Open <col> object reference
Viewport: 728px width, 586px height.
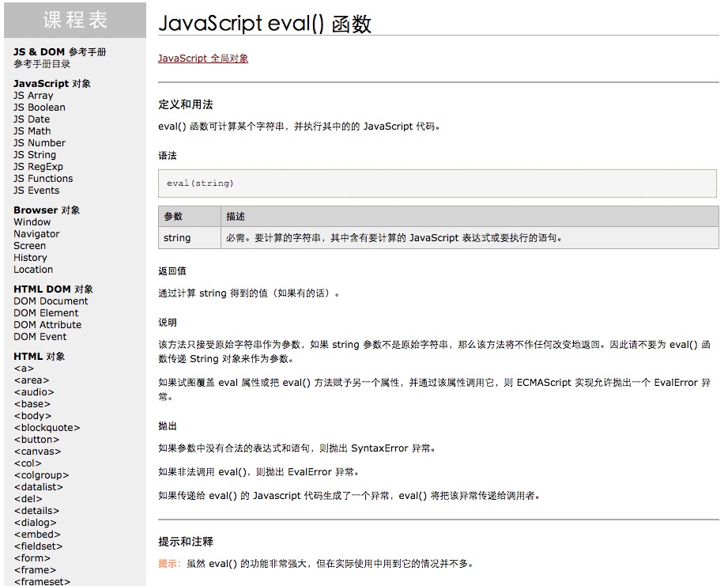[x=28, y=463]
